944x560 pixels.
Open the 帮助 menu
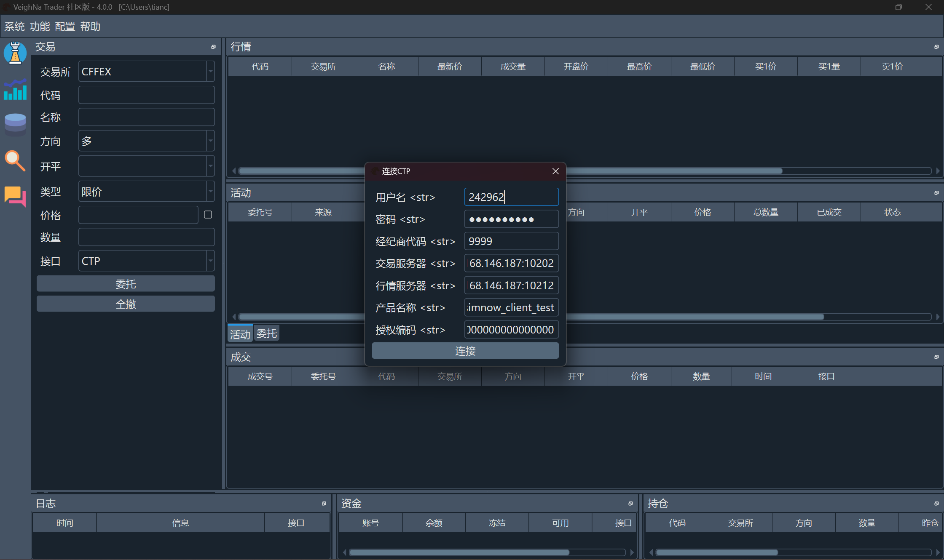(90, 27)
